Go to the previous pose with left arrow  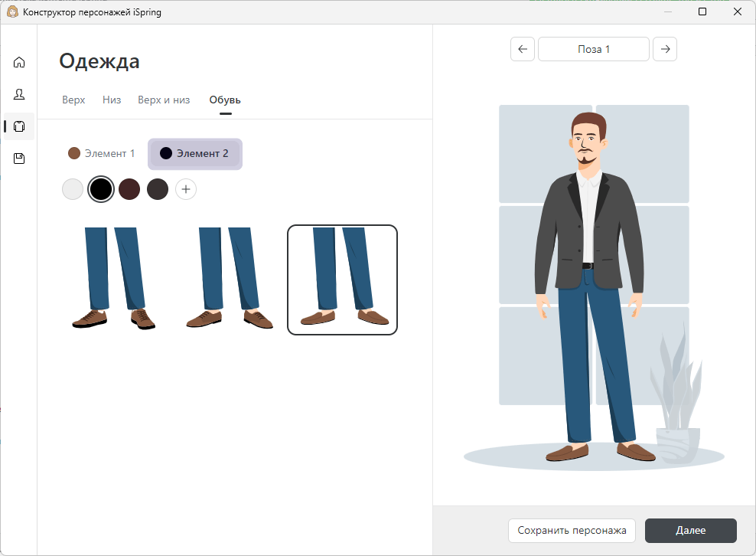(523, 49)
